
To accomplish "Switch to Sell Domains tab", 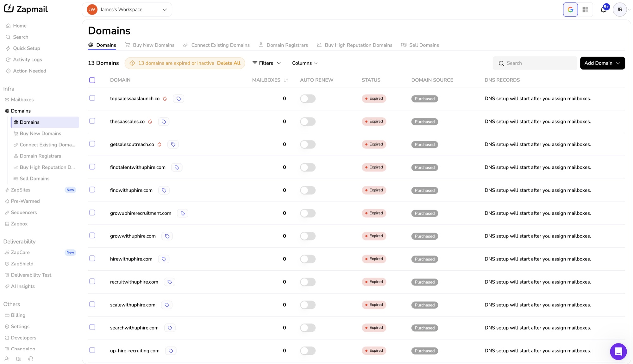I will (420, 45).
